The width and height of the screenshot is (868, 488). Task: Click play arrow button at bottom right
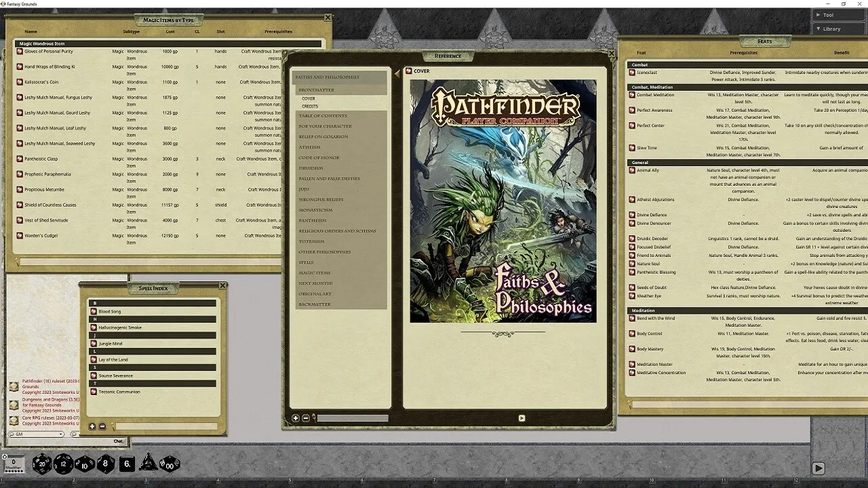click(818, 468)
